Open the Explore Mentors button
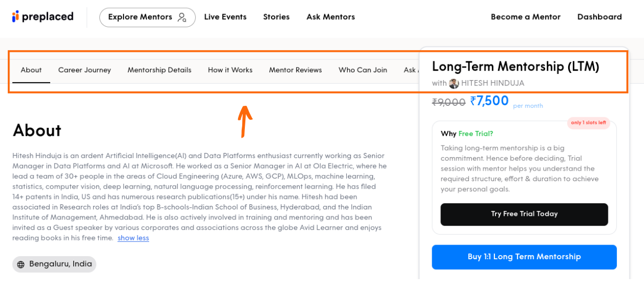Viewport: 644px width, 287px height. click(148, 17)
